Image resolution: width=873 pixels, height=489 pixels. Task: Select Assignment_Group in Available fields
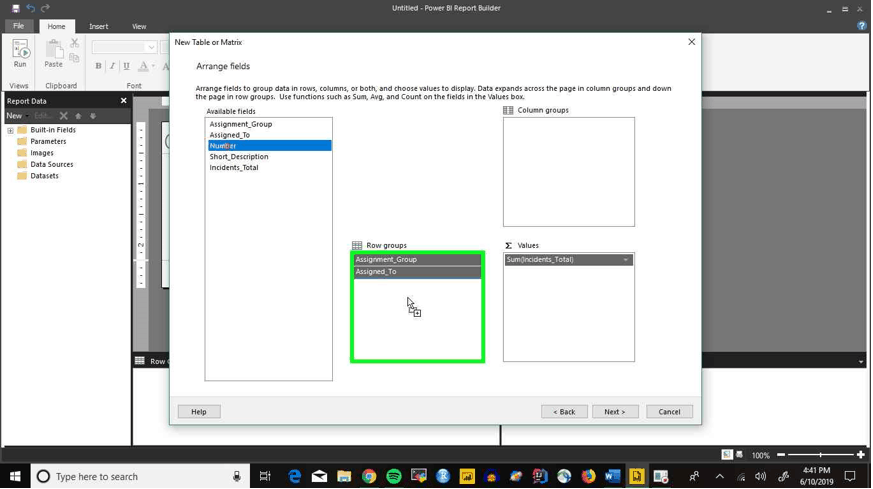(269, 124)
